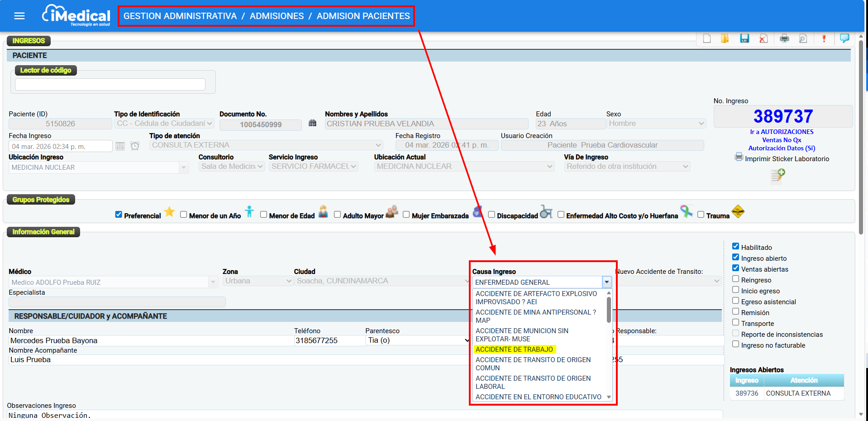Viewport: 868px width, 421px height.
Task: Click Imprimir Sticker Laboratorio link
Action: (787, 159)
